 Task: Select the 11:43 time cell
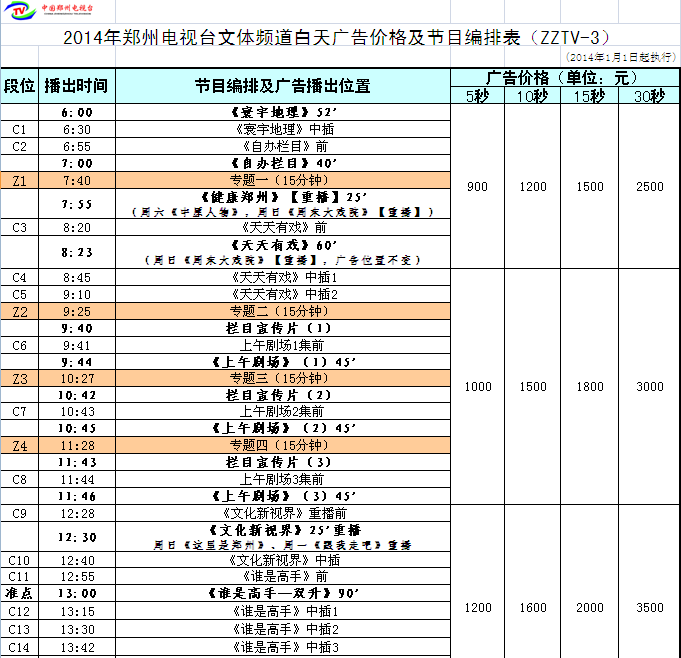pyautogui.click(x=77, y=462)
